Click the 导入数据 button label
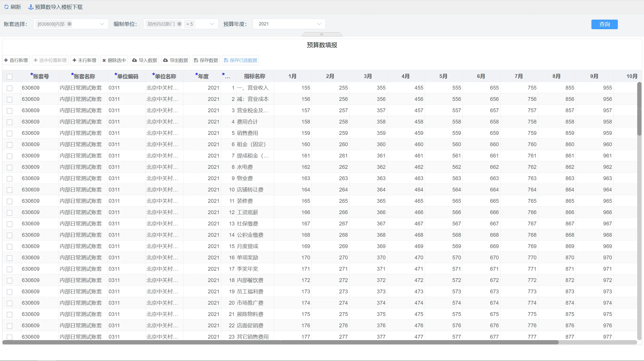Screen dimensions: 644x361 tap(148, 60)
